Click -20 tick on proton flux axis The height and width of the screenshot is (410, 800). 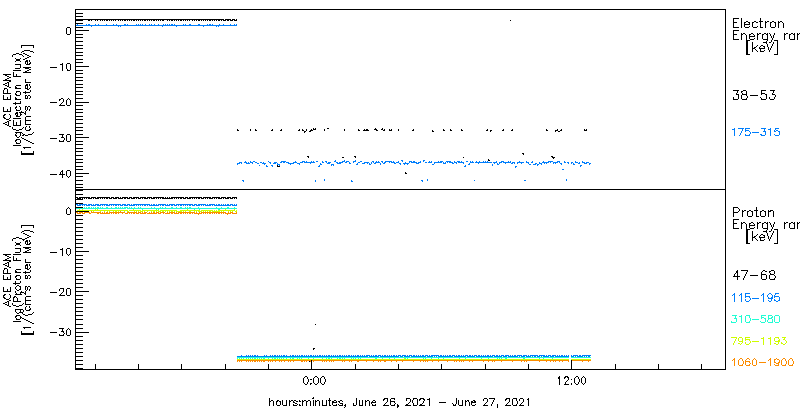coord(60,292)
